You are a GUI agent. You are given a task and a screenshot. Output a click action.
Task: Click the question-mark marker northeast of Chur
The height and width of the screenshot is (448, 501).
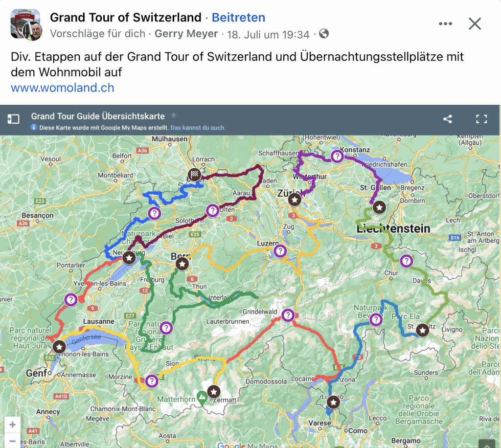click(407, 261)
